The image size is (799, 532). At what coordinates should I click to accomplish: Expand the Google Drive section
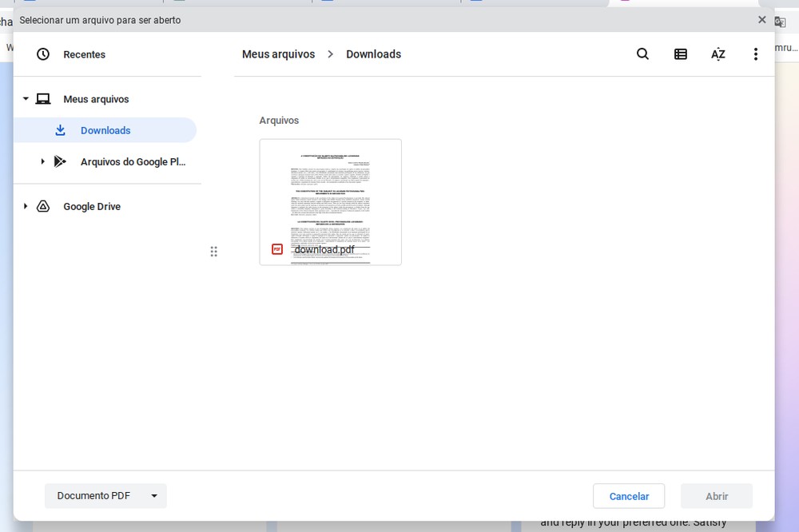[25, 206]
